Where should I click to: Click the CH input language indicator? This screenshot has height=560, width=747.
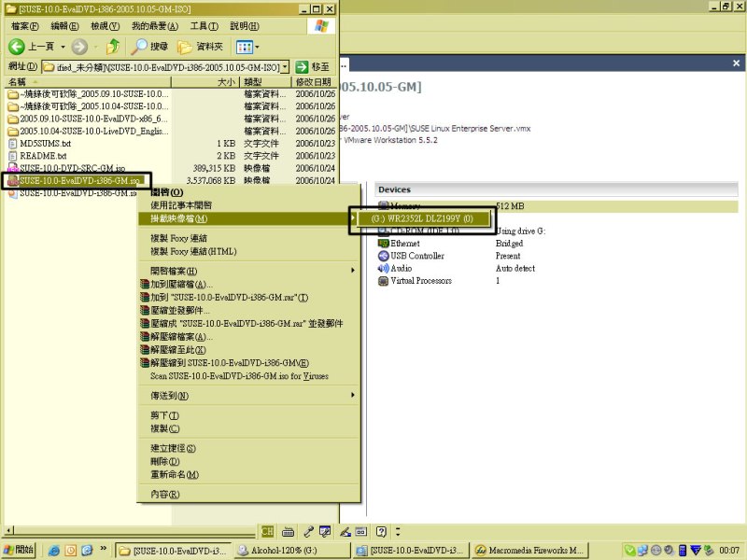[x=267, y=531]
